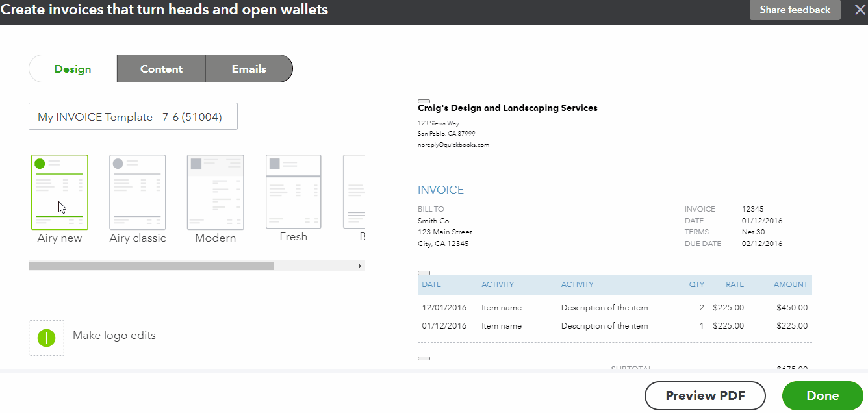Click the Airy new label text
Viewport: 868px width, 413px height.
tap(60, 238)
